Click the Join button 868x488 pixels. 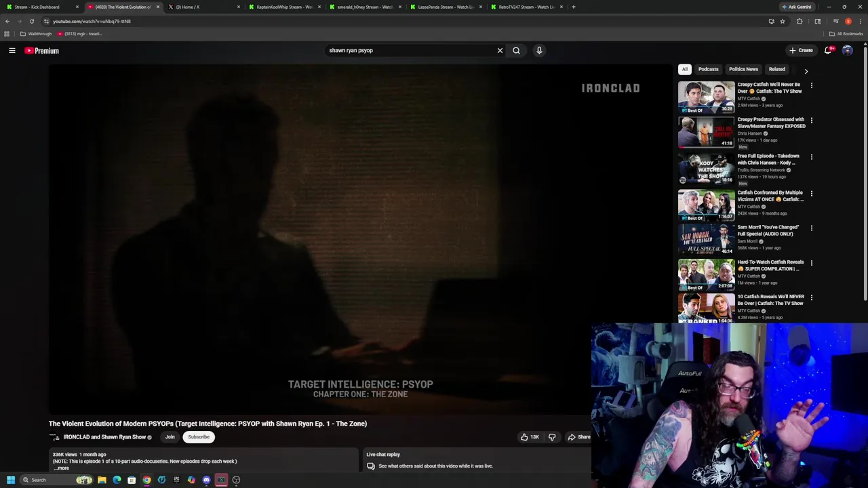point(170,437)
